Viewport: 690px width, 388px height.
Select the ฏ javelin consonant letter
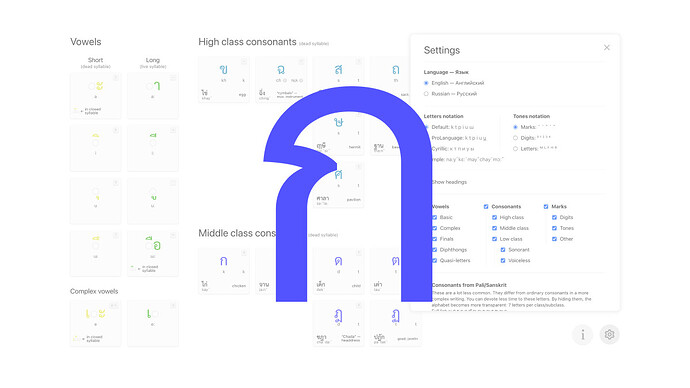pos(395,315)
